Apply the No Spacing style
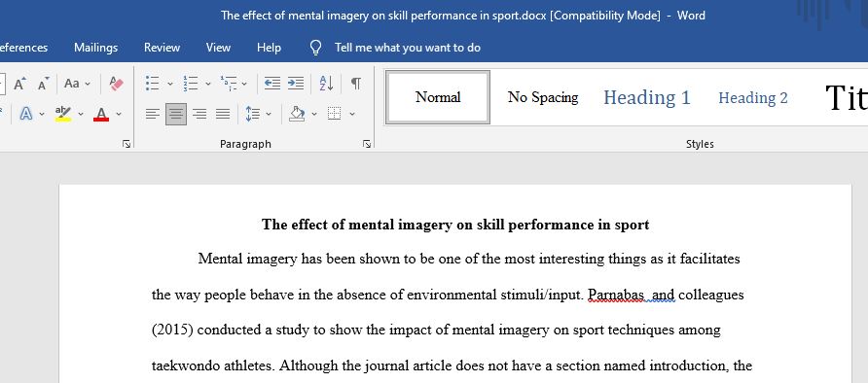 click(543, 97)
